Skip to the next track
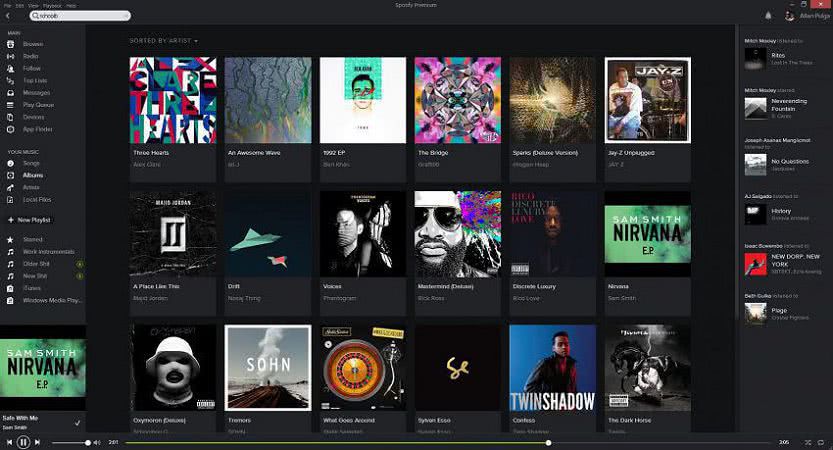The width and height of the screenshot is (833, 450). click(x=38, y=442)
